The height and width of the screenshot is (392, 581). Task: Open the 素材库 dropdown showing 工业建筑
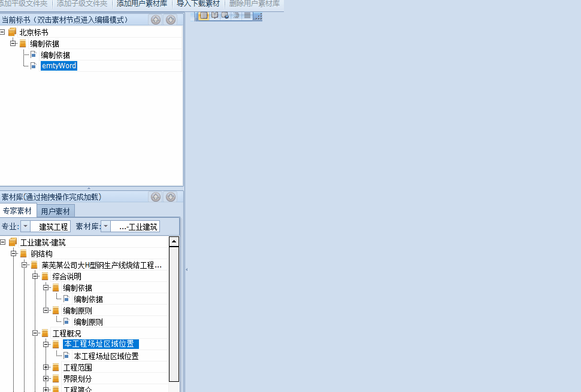point(105,226)
